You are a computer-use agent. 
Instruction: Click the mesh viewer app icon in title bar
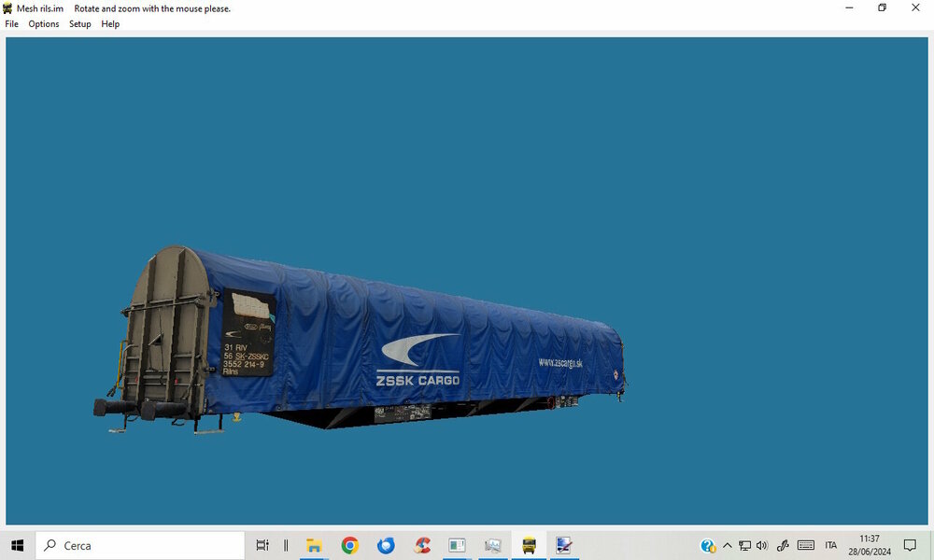(x=7, y=8)
